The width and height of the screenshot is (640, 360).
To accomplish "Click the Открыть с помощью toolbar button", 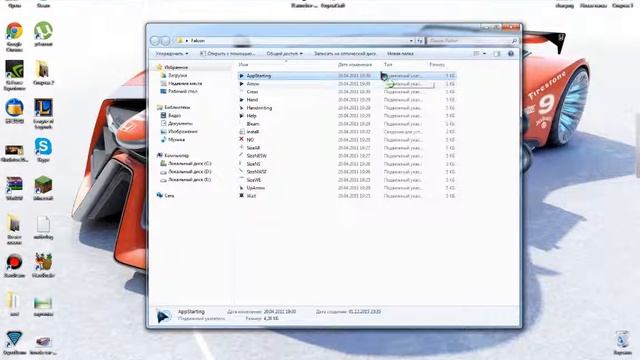I will pos(227,53).
